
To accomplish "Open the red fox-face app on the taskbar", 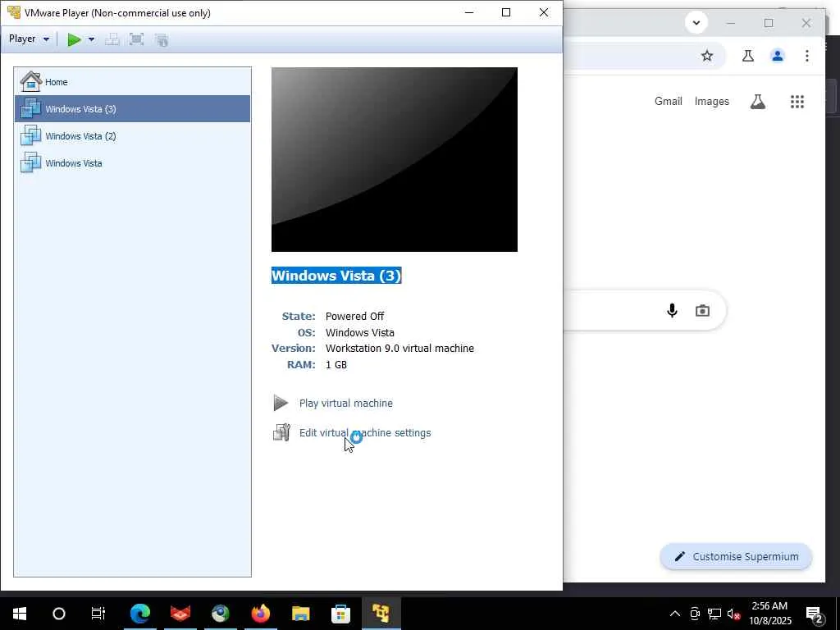I will [x=180, y=614].
